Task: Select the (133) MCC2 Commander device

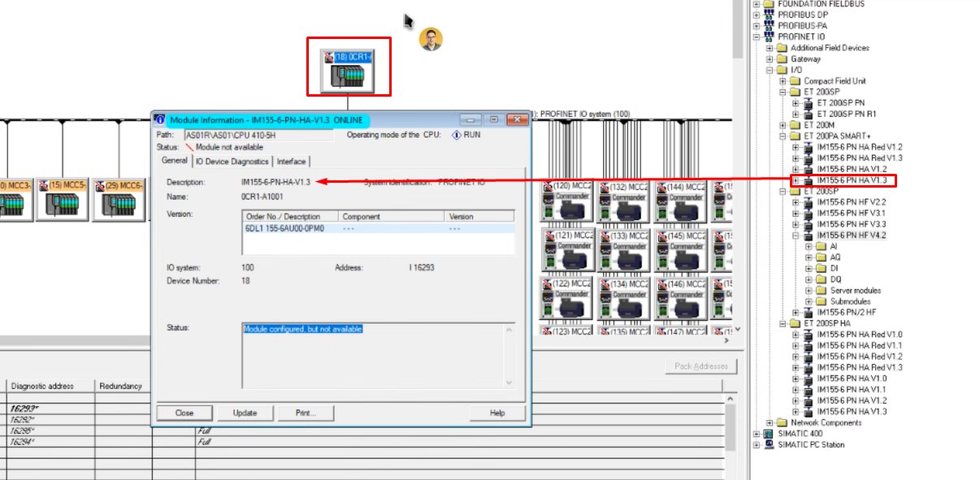Action: tap(622, 251)
